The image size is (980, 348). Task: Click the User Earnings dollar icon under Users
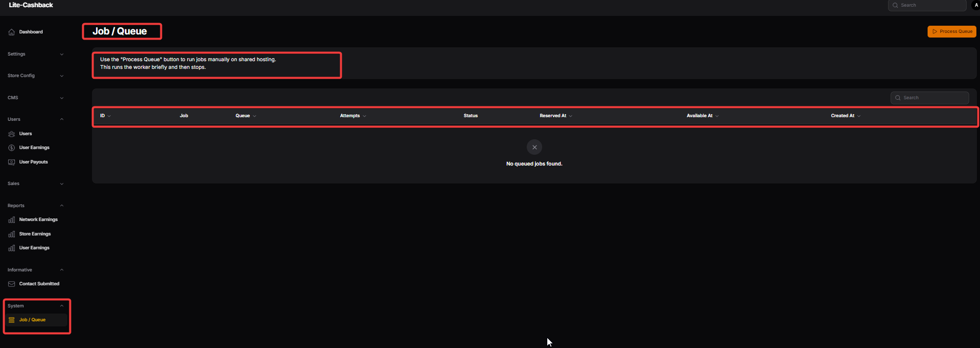click(11, 148)
